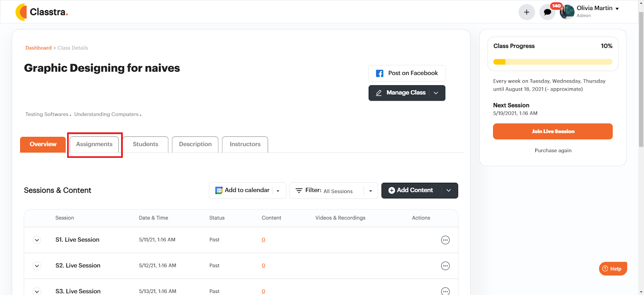Click the Classtra logo

(42, 12)
